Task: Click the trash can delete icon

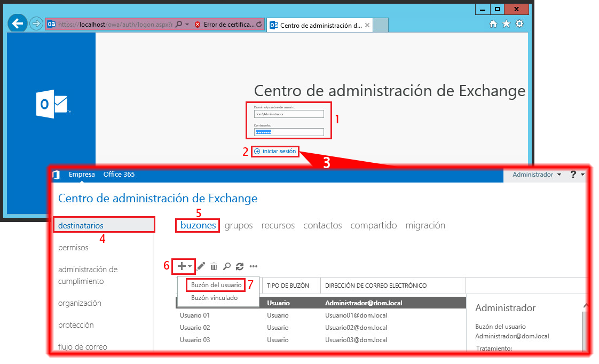Action: [214, 266]
